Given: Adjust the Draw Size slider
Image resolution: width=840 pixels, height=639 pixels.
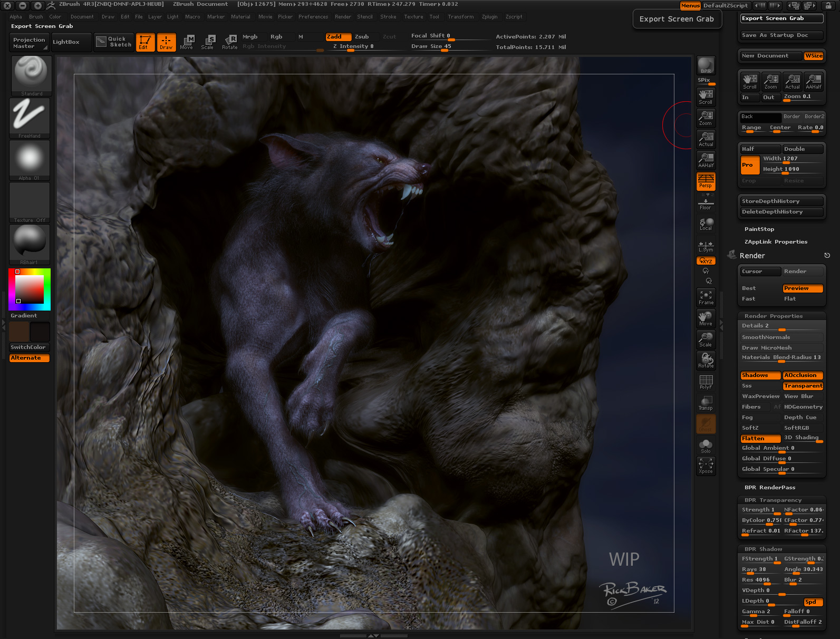Looking at the screenshot, I should click(450, 46).
